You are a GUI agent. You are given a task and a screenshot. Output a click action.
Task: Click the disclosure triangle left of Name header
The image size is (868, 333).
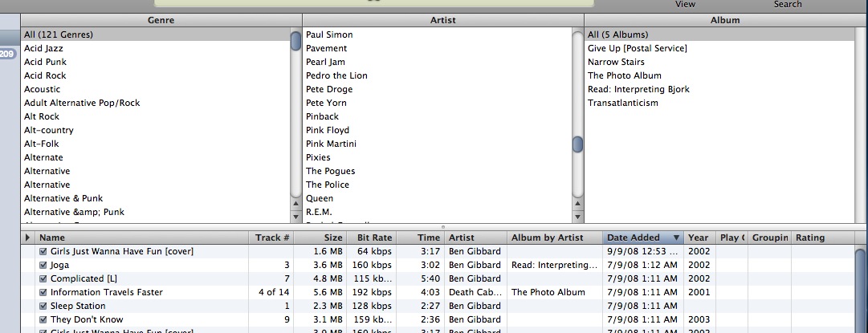tap(27, 238)
